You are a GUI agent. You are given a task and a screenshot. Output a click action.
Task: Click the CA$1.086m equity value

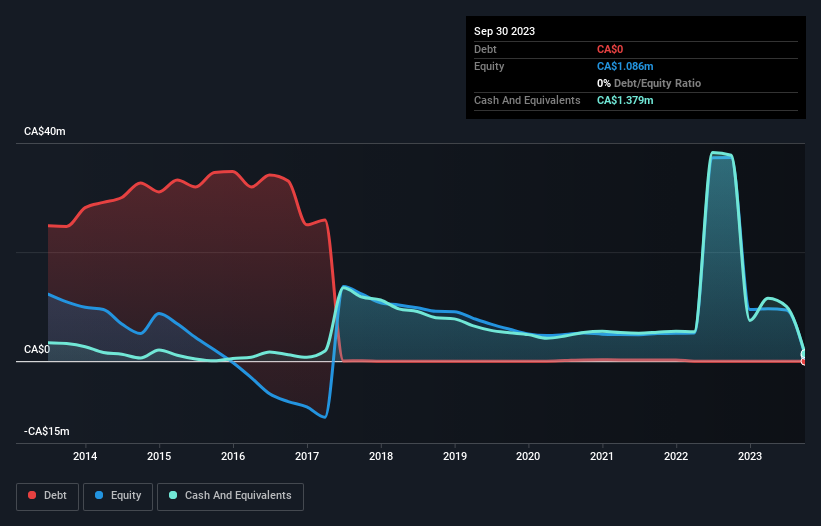pyautogui.click(x=625, y=66)
